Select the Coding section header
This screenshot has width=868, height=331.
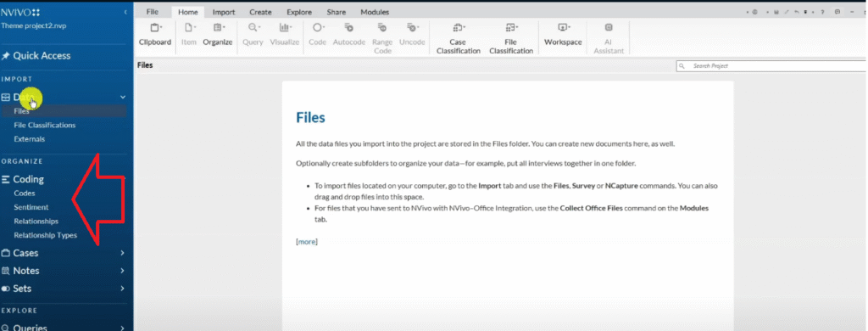[23, 179]
